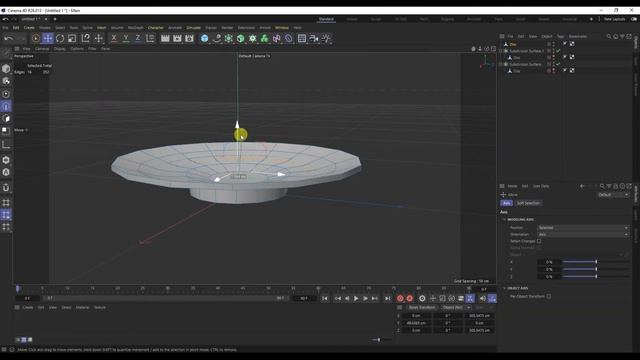The height and width of the screenshot is (360, 640).
Task: Open the Default preset dropdown in Attributes
Action: [613, 195]
